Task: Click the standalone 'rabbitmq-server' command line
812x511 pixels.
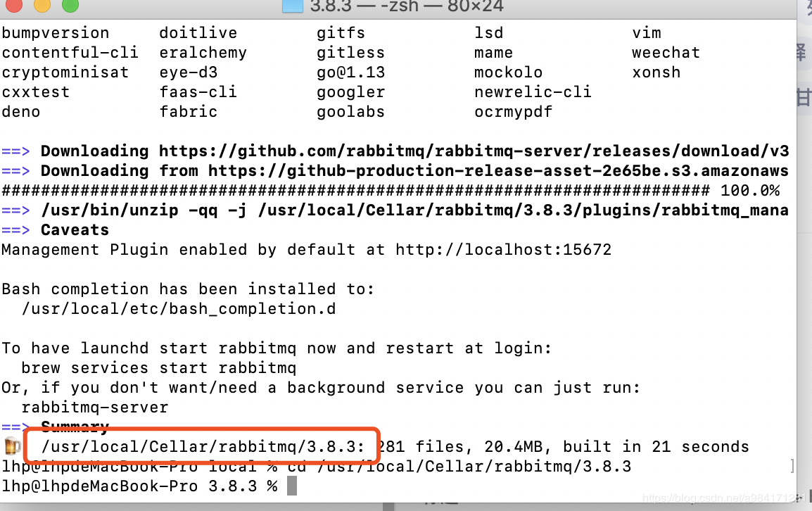Action: pos(95,408)
